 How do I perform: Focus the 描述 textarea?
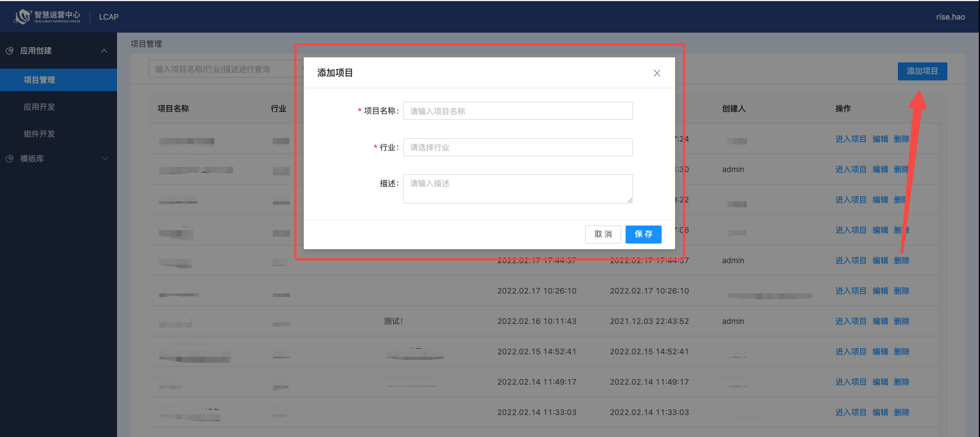point(518,189)
